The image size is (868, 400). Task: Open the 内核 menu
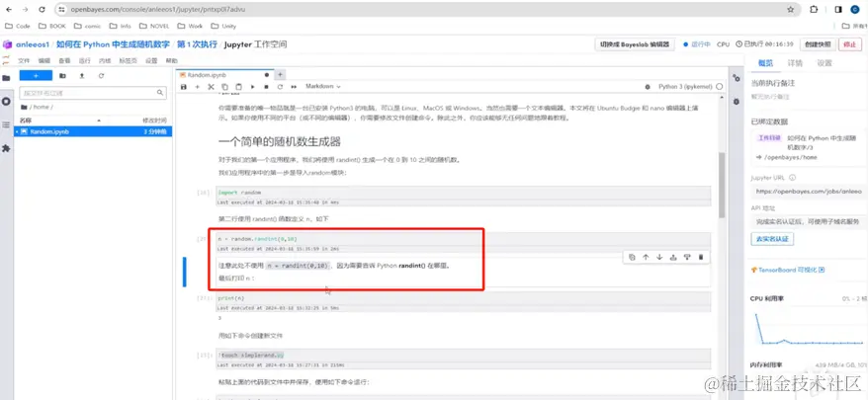coord(105,61)
